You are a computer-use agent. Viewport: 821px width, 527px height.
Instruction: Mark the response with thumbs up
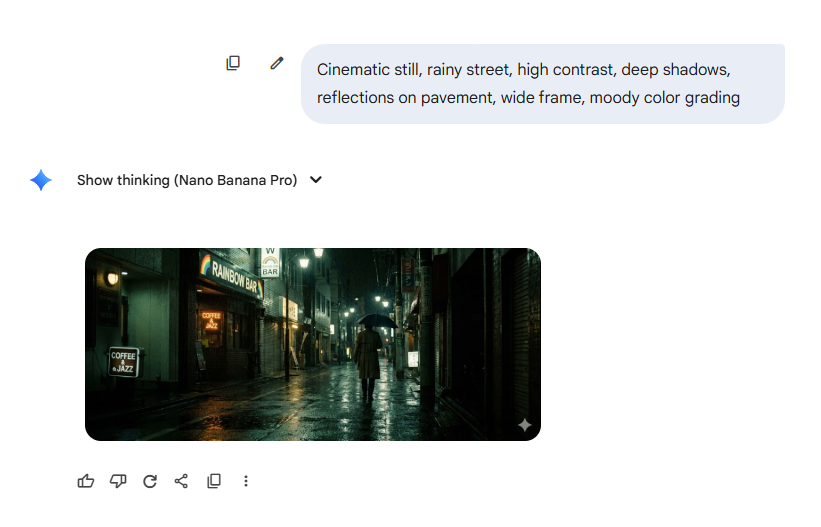tap(86, 481)
